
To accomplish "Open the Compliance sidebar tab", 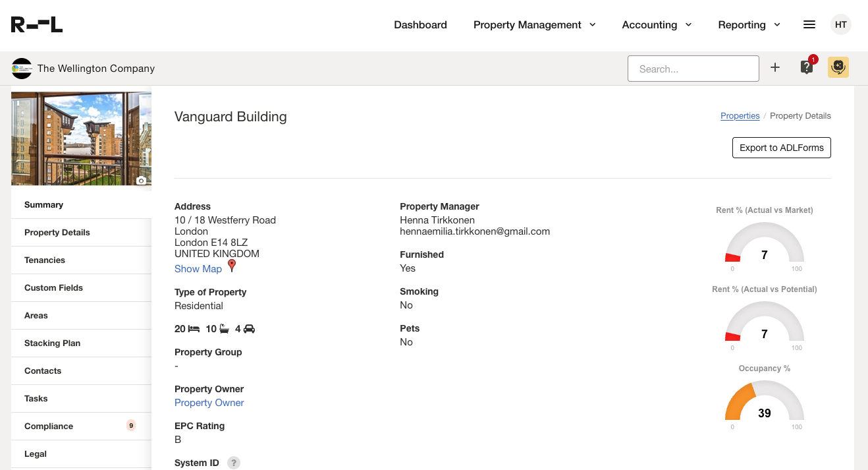I will [x=49, y=426].
